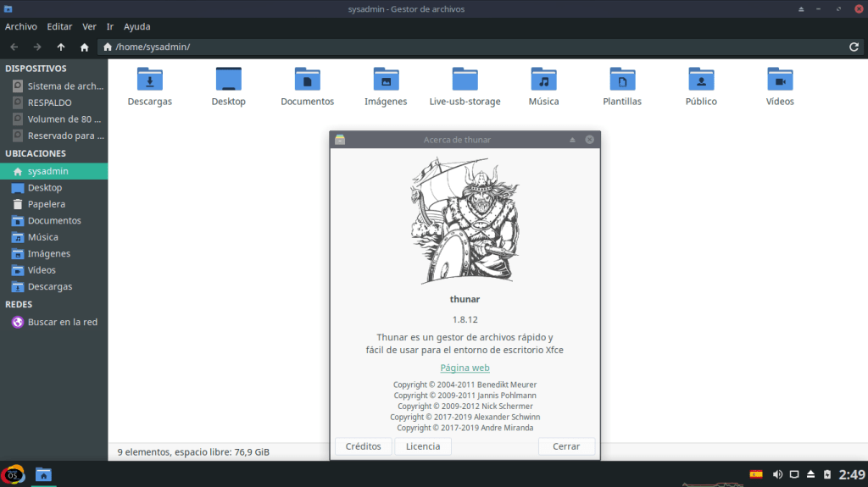
Task: Open the Editar menu
Action: pyautogui.click(x=59, y=26)
